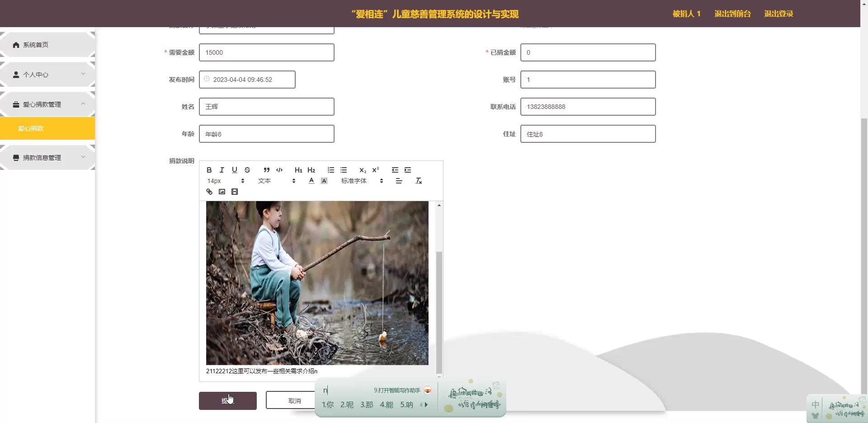Insert a code block in the editor

tap(279, 170)
